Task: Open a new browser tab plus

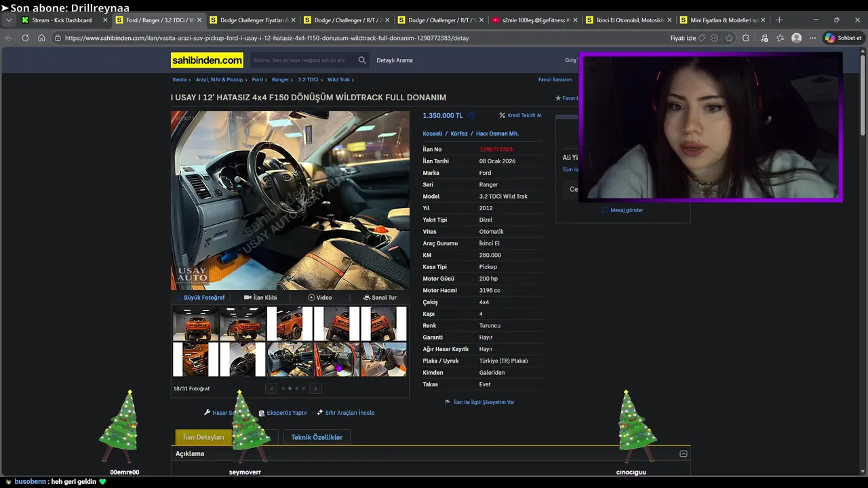Action: (779, 20)
